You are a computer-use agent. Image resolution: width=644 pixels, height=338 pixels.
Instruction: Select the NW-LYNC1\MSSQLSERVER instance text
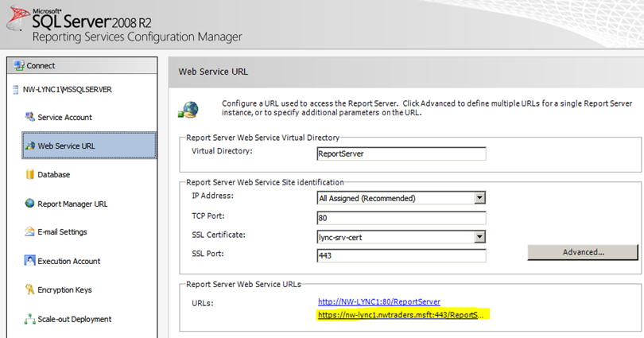[x=67, y=90]
